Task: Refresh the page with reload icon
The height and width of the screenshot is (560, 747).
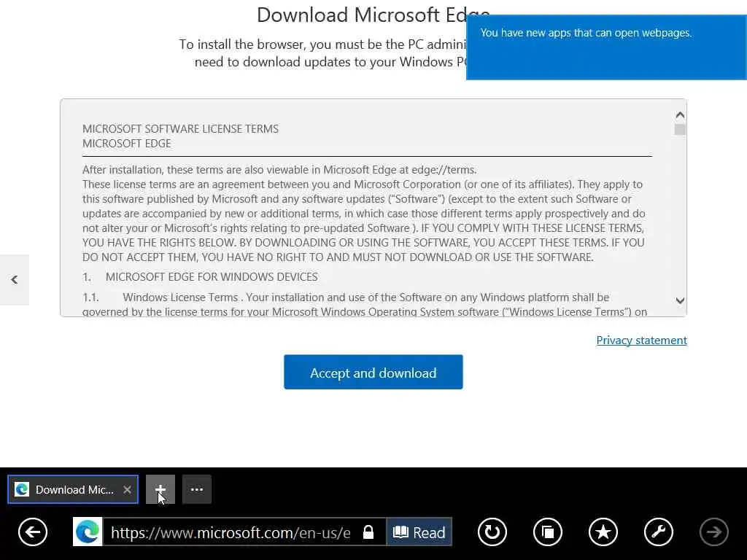Action: [492, 532]
